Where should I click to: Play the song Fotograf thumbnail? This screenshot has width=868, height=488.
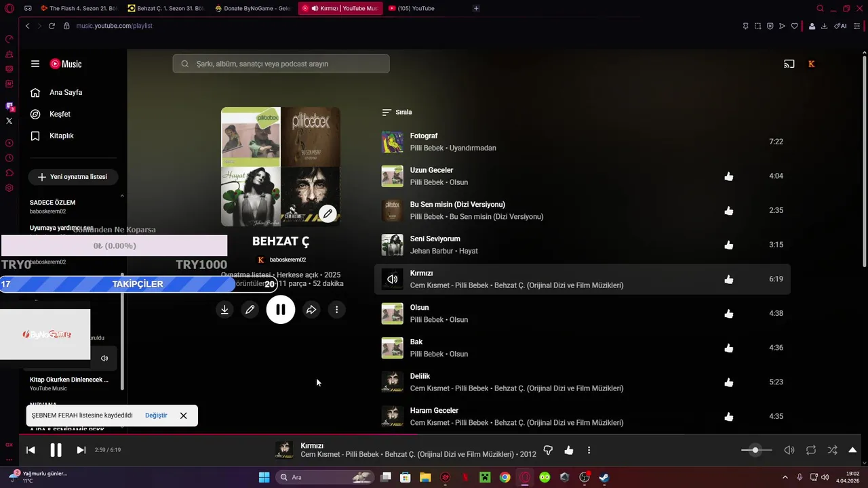[392, 142]
